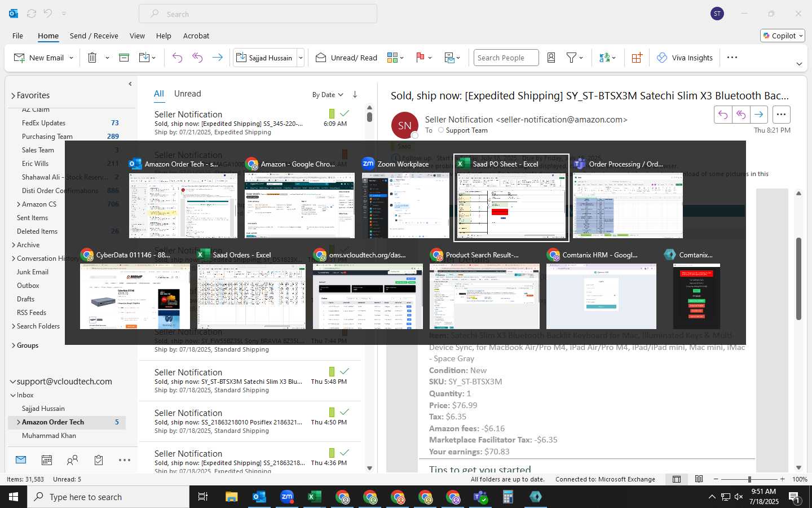The height and width of the screenshot is (508, 812).
Task: Toggle Unread/Read for the message
Action: (x=346, y=58)
